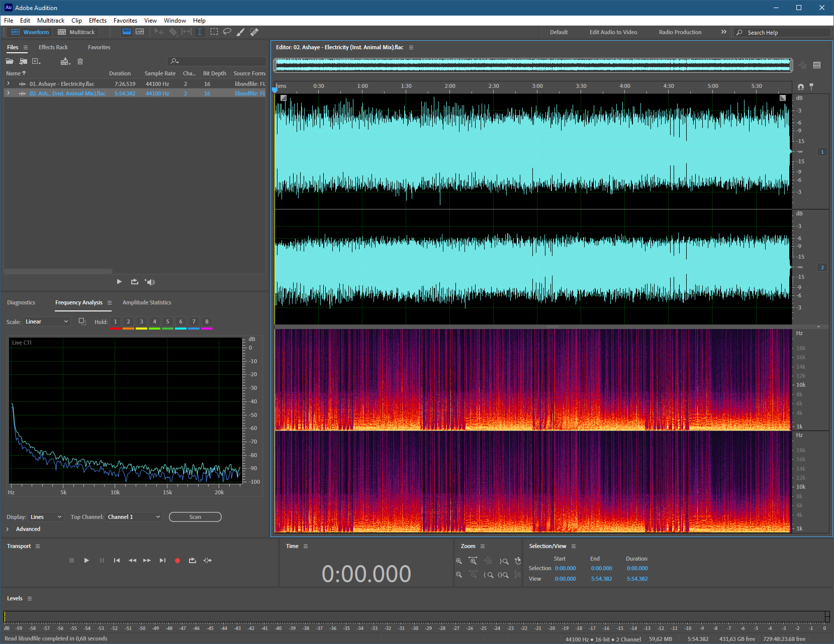Toggle Skip Selection in Transport panel

click(x=208, y=560)
